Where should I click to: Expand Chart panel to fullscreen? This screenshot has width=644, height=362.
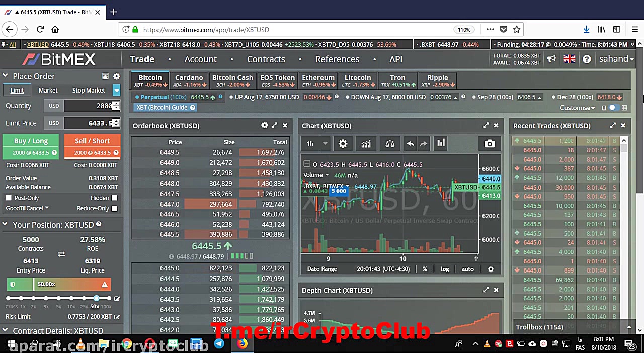486,125
